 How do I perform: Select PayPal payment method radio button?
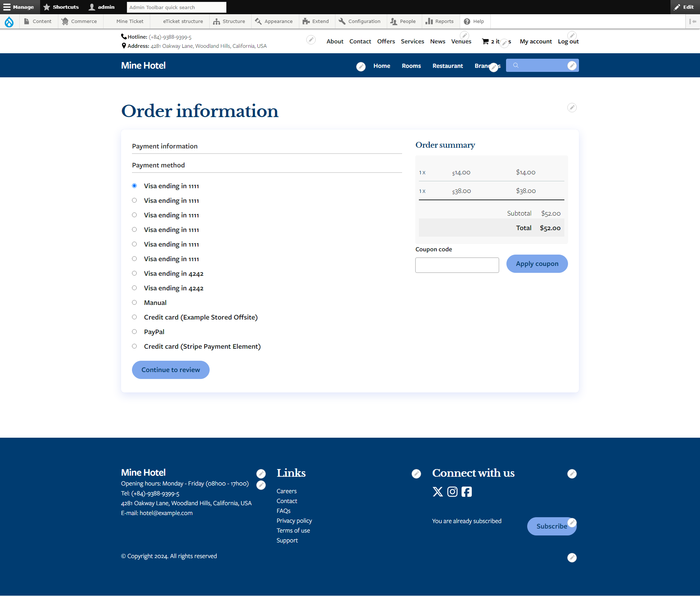click(135, 332)
